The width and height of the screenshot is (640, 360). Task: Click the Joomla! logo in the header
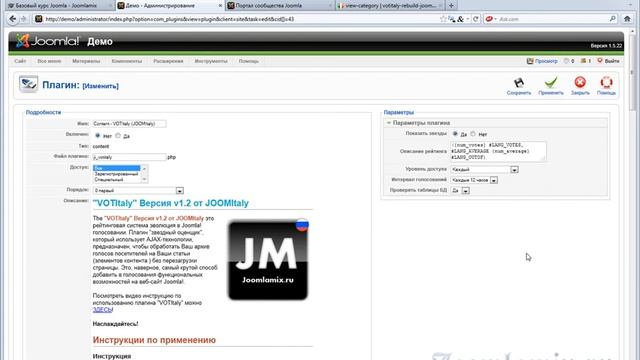click(47, 41)
